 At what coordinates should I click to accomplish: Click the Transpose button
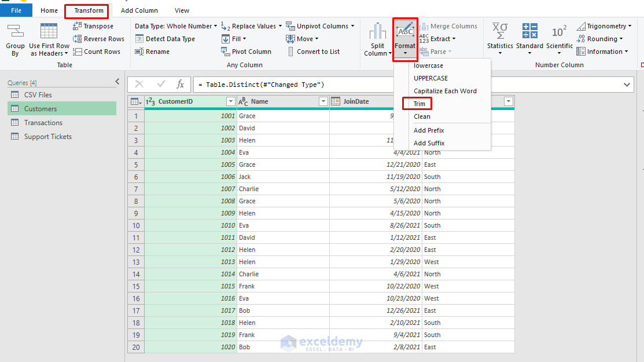pos(93,26)
